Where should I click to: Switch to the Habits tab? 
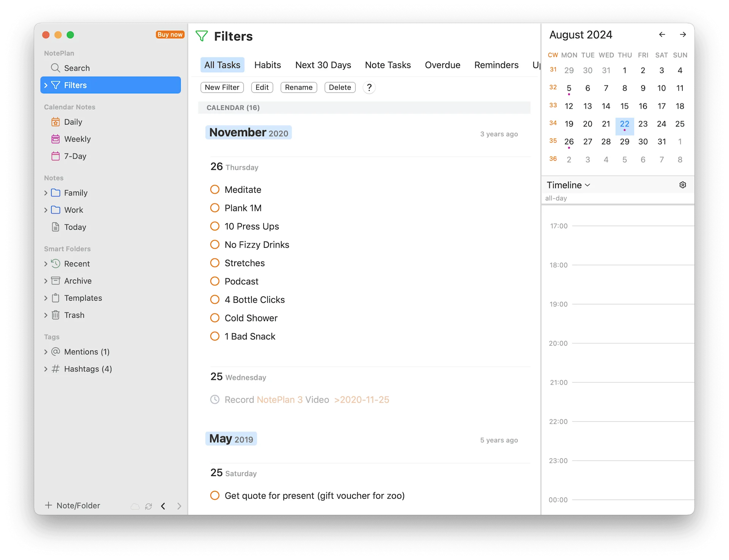pyautogui.click(x=268, y=65)
